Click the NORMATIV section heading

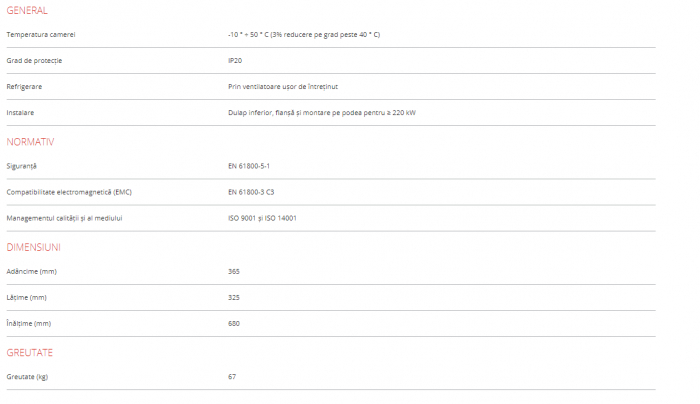[x=30, y=141]
